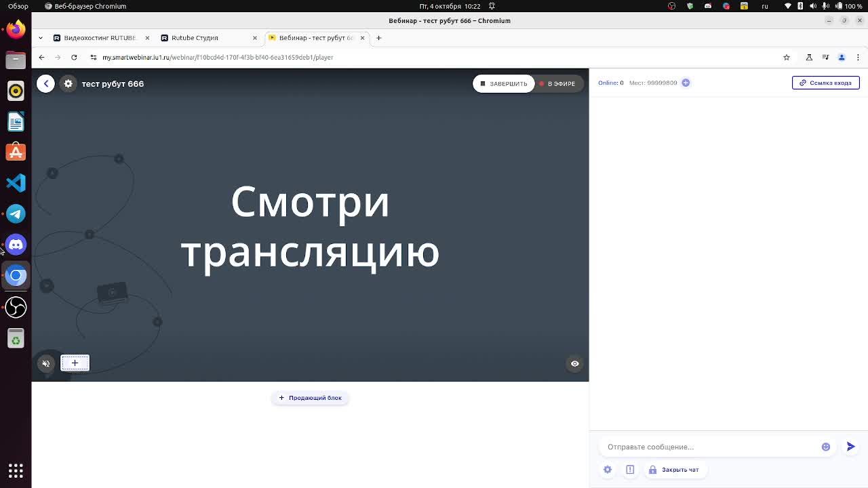Go back with the webinar back arrow
Image resolution: width=868 pixels, height=488 pixels.
(x=45, y=83)
